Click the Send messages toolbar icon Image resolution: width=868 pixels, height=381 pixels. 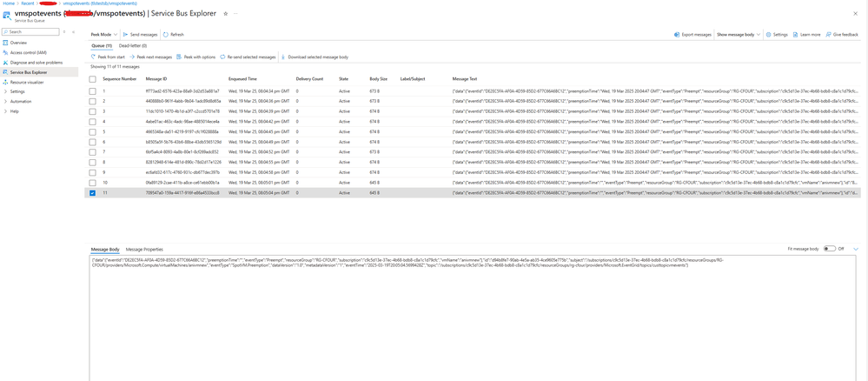[126, 35]
